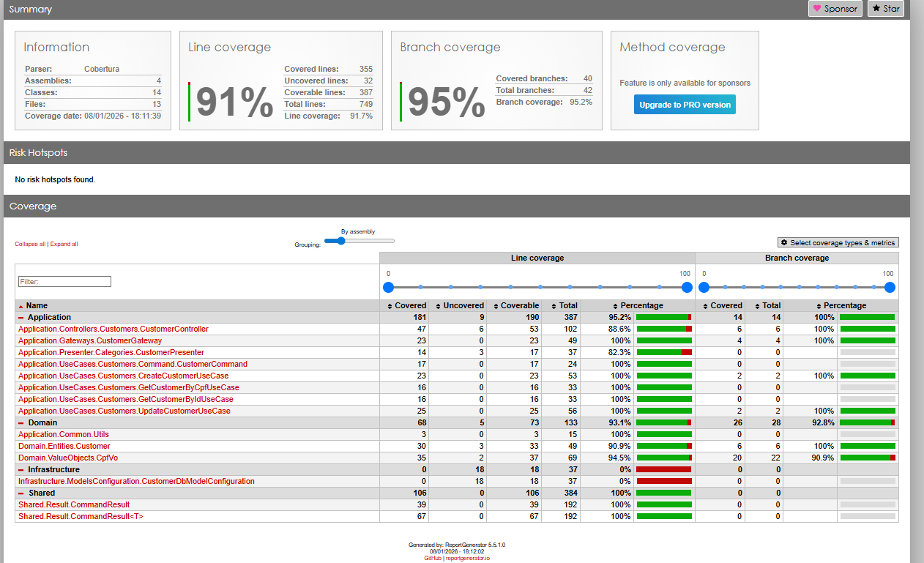
Task: Click line coverage maximum slider handle
Action: coord(687,287)
